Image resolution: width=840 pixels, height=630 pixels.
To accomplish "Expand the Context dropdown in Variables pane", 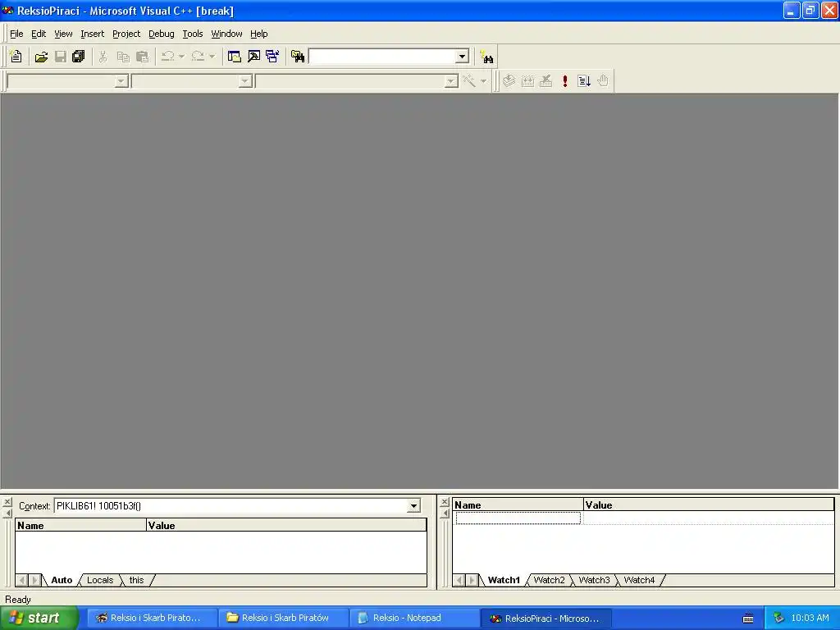I will 413,505.
